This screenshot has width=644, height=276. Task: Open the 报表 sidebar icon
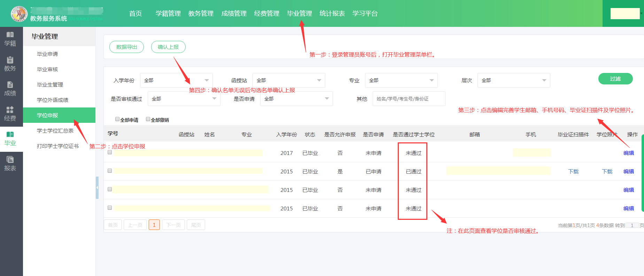[x=10, y=164]
